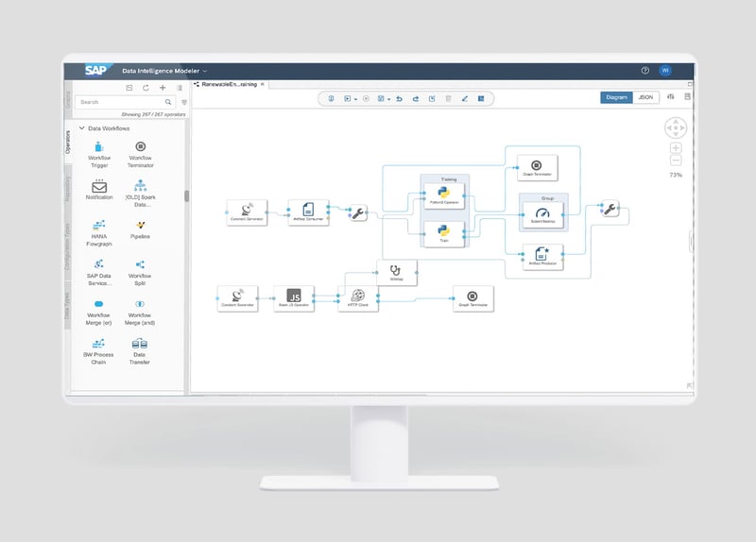Click the magnifier search icon

[x=168, y=102]
